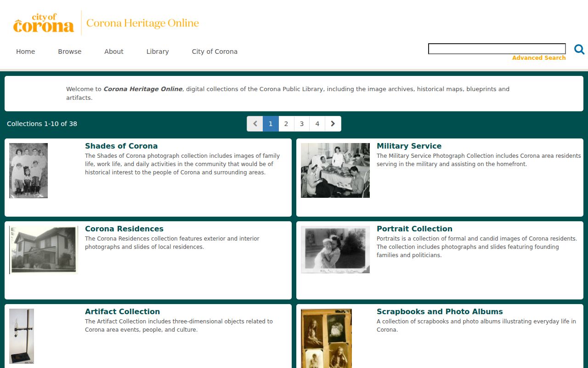This screenshot has height=368, width=588.
Task: Open the Military Service collection title
Action: click(x=409, y=146)
